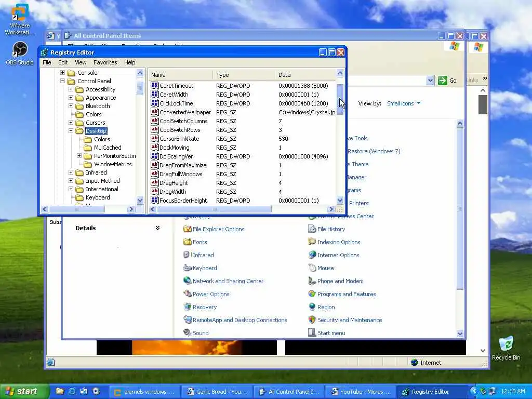Select the DockMoving value row

243,147
